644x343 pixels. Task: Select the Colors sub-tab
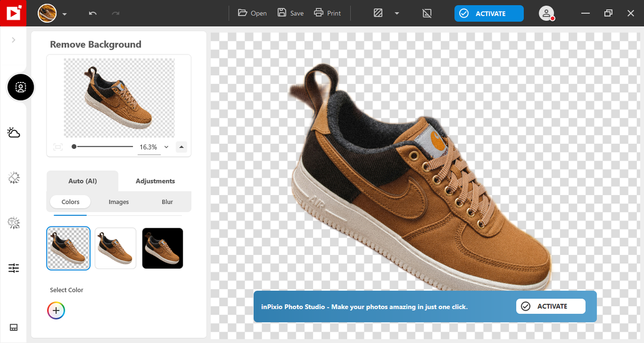tap(70, 202)
